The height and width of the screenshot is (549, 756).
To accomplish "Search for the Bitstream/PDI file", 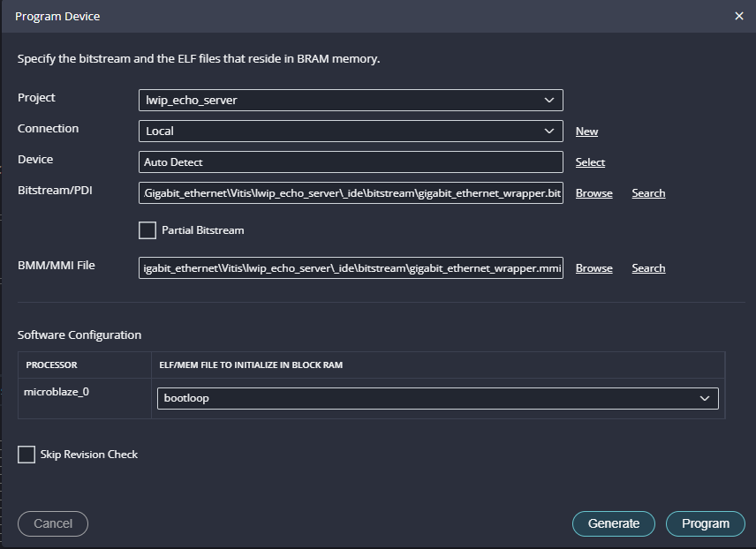I will click(648, 193).
